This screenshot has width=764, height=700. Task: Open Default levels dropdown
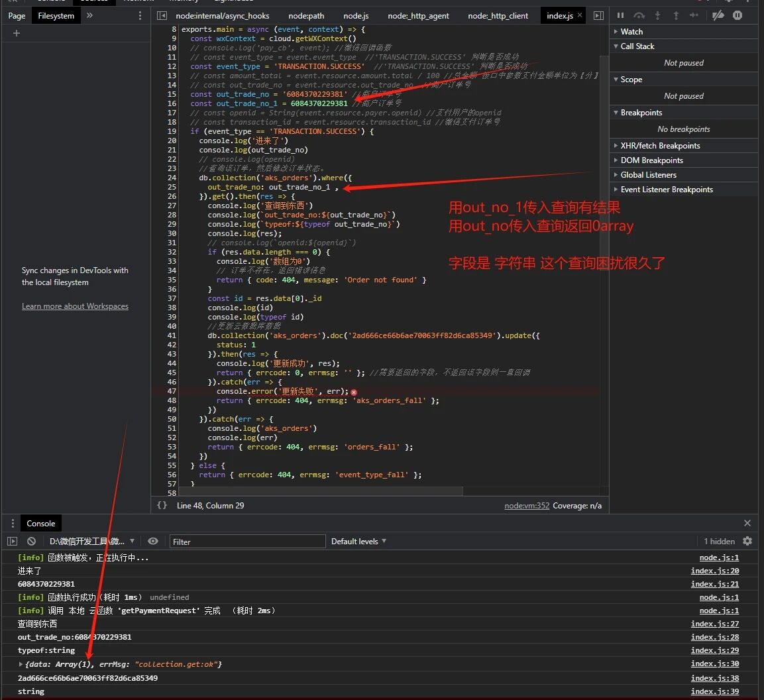coord(358,541)
